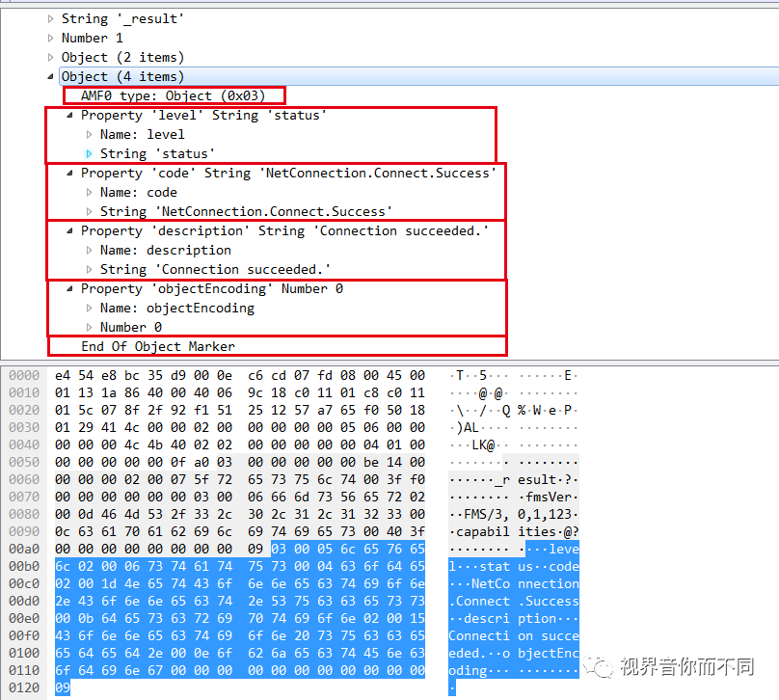Click ASCII text 'Connecti on succe'

pyautogui.click(x=514, y=636)
